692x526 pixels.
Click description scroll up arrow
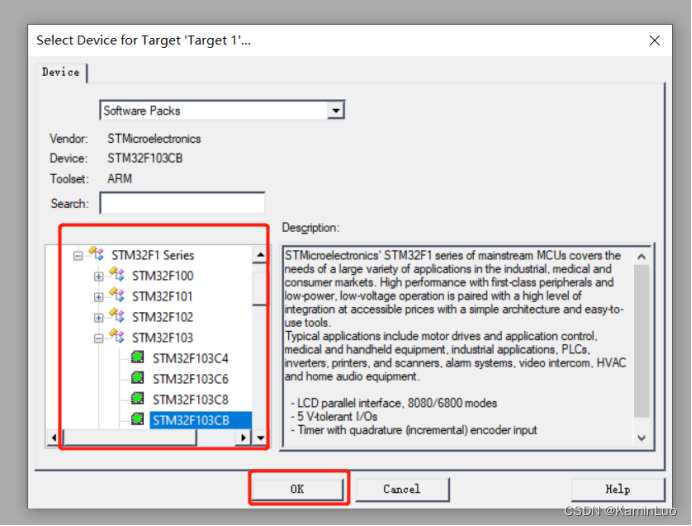point(642,256)
